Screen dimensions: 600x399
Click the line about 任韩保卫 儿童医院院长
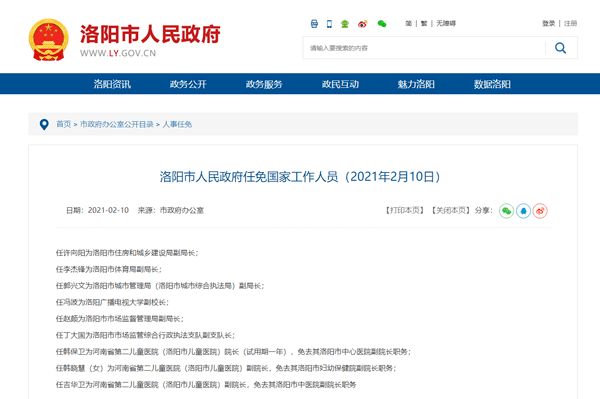(233, 352)
